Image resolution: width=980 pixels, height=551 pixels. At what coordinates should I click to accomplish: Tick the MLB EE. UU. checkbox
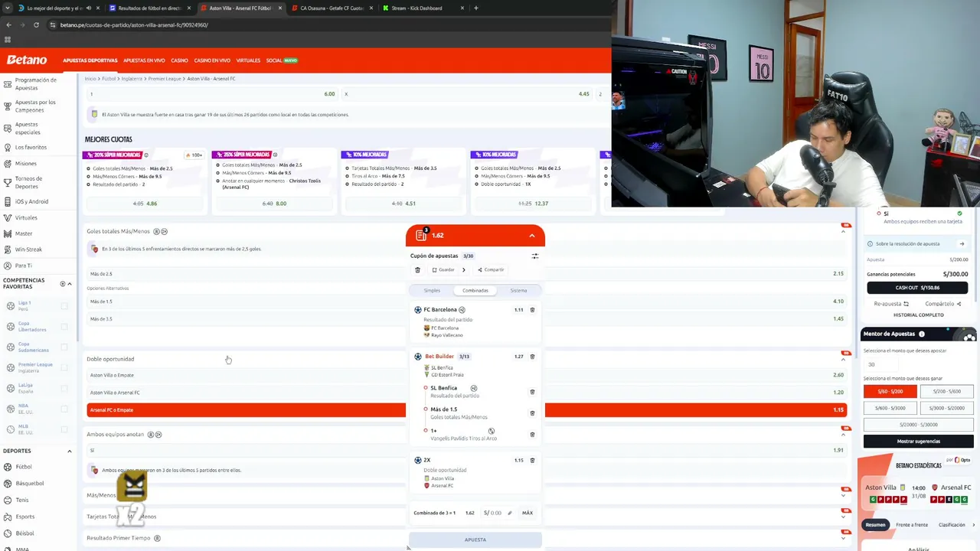coord(64,430)
